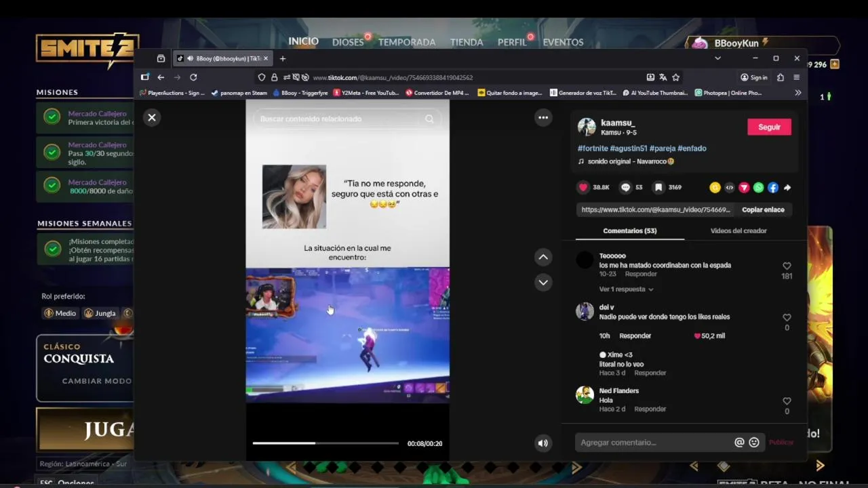
Task: Click search magnifier icon over video
Action: [429, 119]
